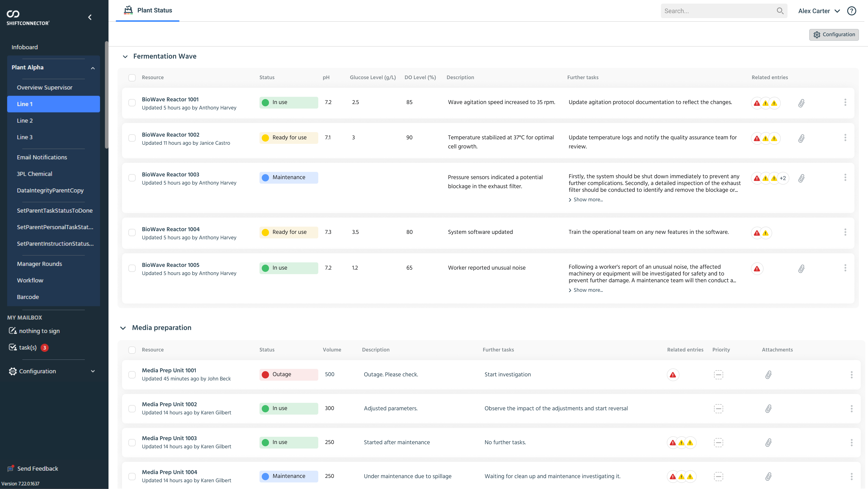The height and width of the screenshot is (489, 868).
Task: Click the priority icon for Media Prep Unit 1001
Action: coord(718,375)
